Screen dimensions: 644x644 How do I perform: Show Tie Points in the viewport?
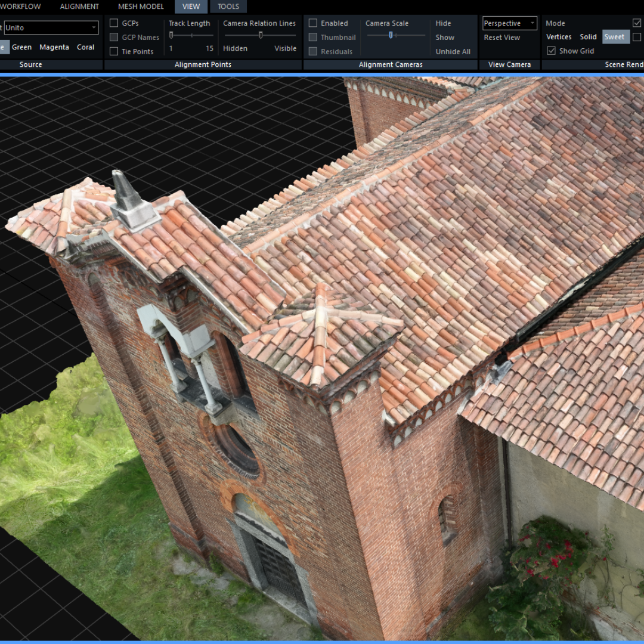pyautogui.click(x=113, y=51)
